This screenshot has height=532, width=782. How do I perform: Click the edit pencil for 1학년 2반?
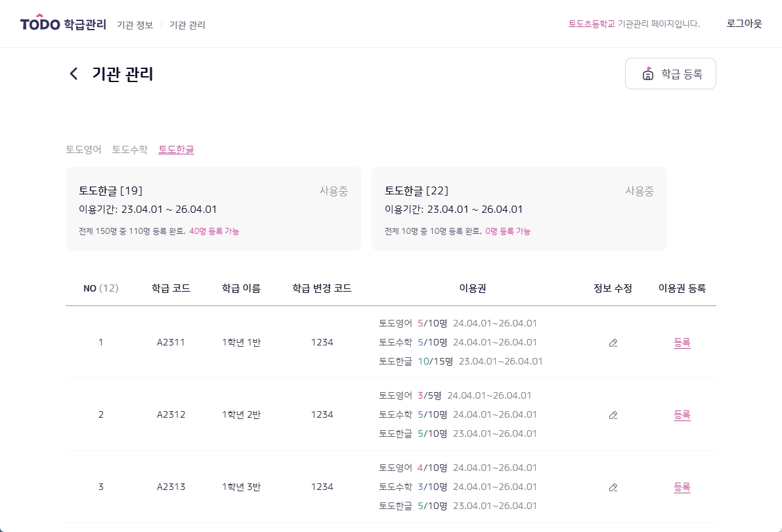(613, 415)
